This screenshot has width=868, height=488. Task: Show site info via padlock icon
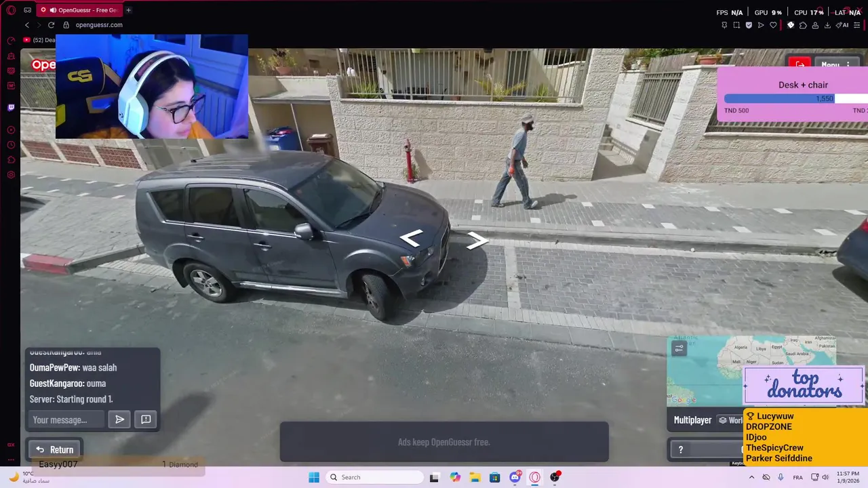pyautogui.click(x=66, y=25)
